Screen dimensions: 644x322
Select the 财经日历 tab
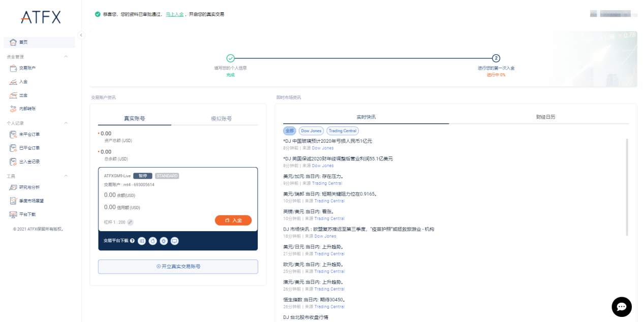(x=545, y=117)
